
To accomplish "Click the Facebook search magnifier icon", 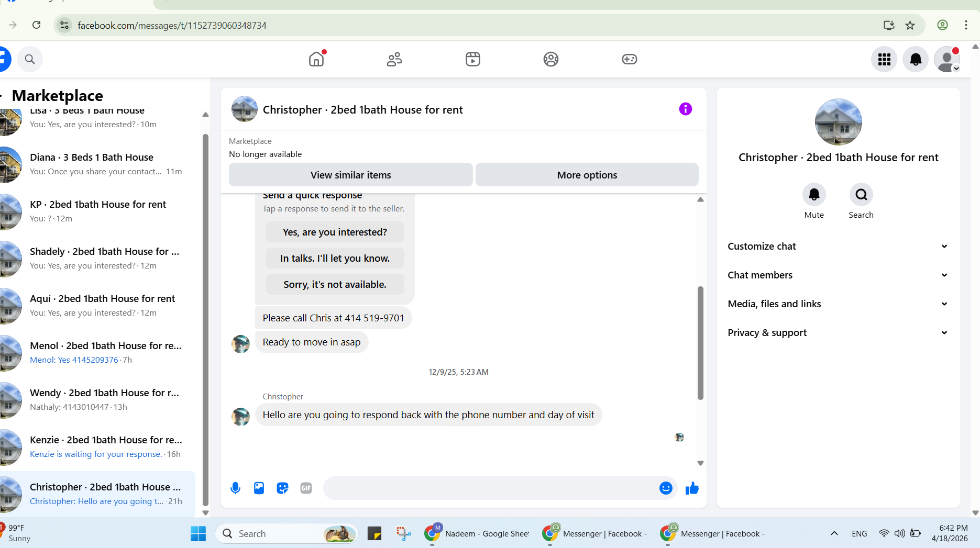I will click(x=30, y=59).
